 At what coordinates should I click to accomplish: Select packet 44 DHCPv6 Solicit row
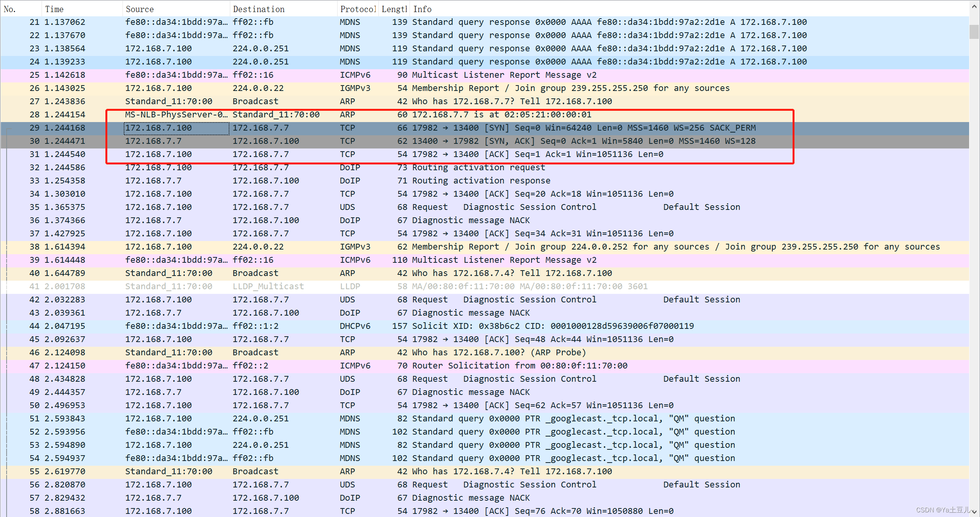[x=467, y=326]
